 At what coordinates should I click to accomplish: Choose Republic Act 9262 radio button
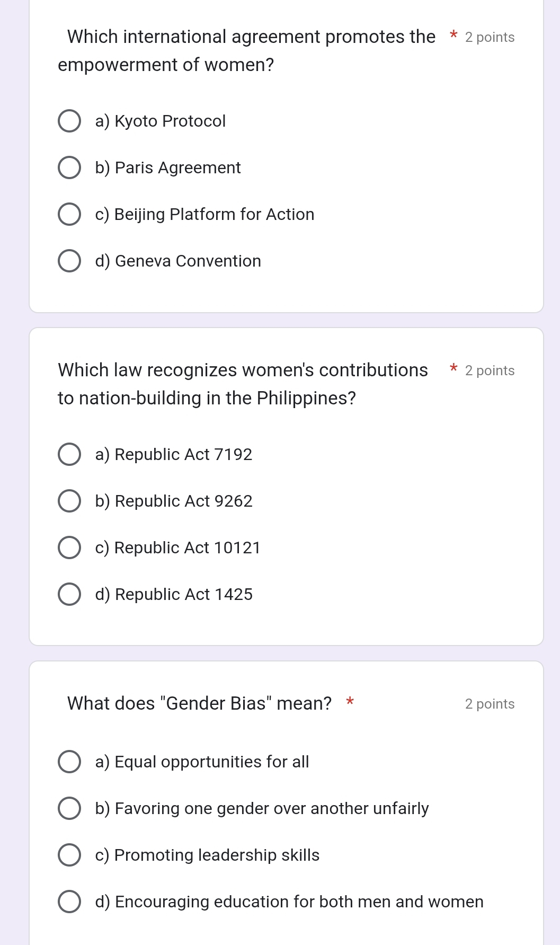pyautogui.click(x=69, y=501)
